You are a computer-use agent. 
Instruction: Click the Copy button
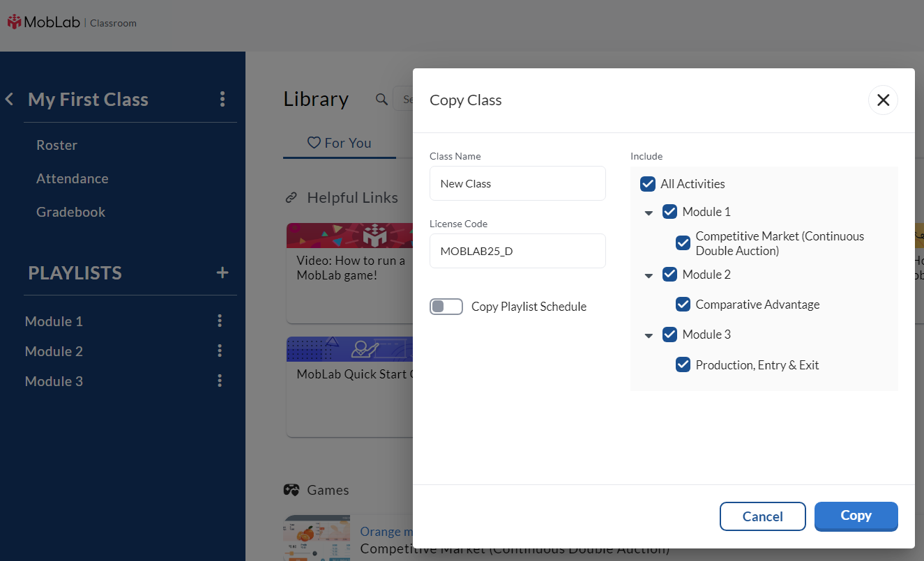[x=856, y=516]
